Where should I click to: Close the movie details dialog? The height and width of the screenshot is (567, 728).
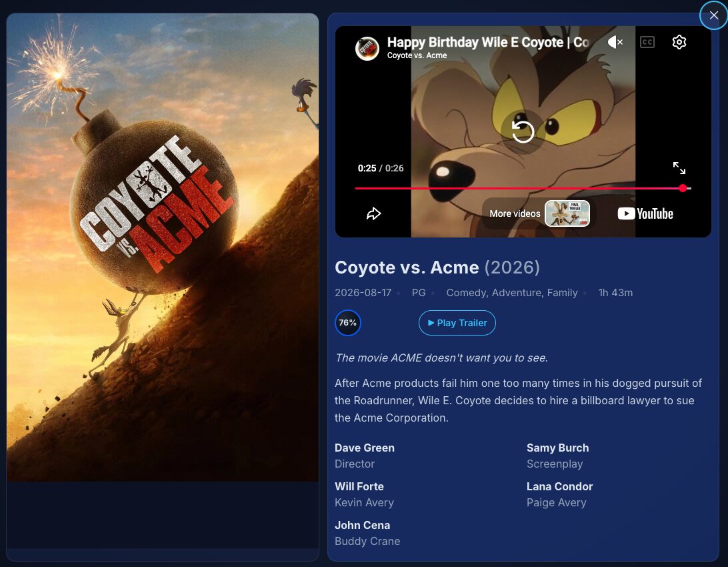(713, 15)
